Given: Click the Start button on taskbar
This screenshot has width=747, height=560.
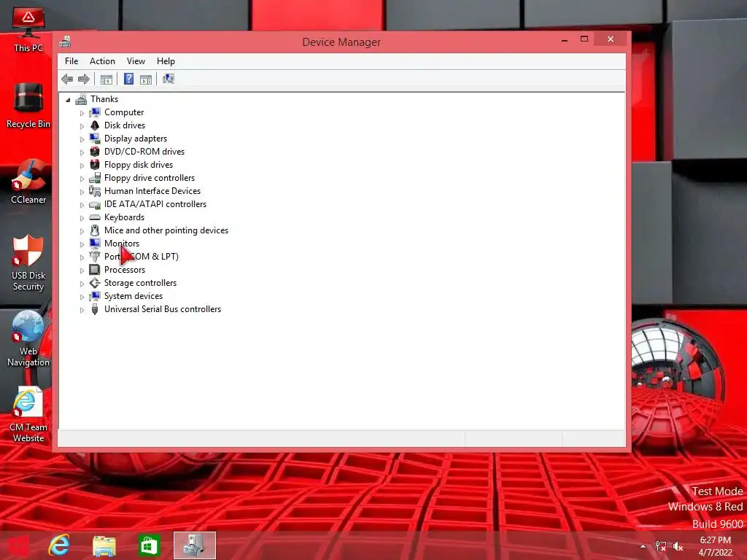Looking at the screenshot, I should [18, 545].
